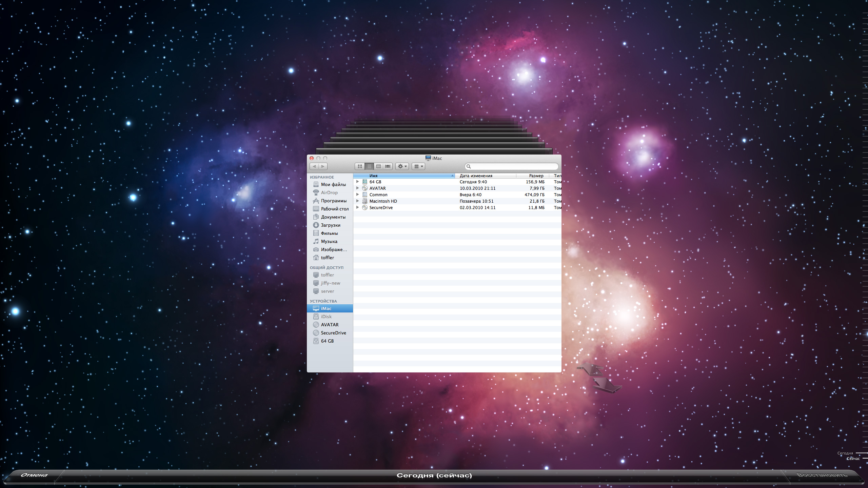Toggle list view mode button
The image size is (868, 488).
click(x=369, y=166)
